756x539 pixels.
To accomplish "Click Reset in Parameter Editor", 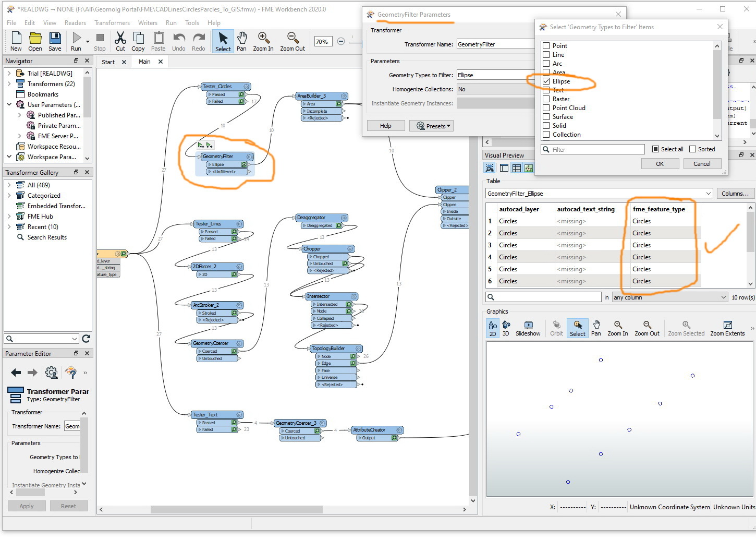I will point(68,506).
